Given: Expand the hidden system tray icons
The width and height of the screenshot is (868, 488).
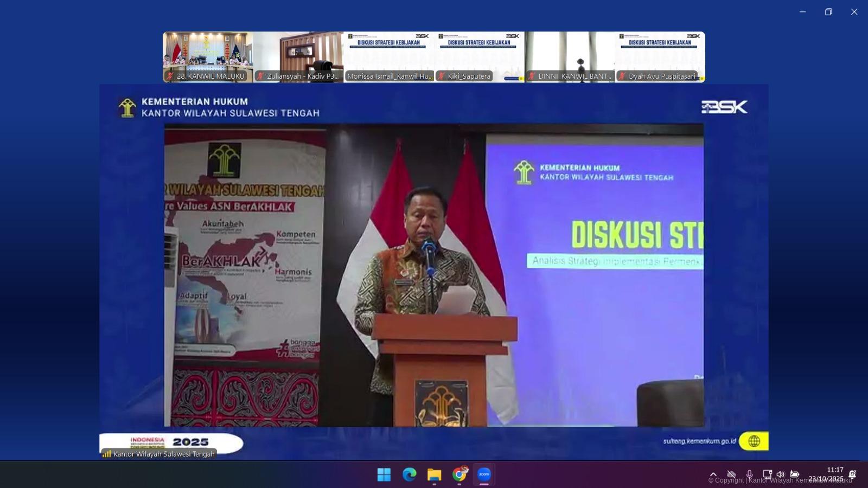Looking at the screenshot, I should (x=713, y=474).
